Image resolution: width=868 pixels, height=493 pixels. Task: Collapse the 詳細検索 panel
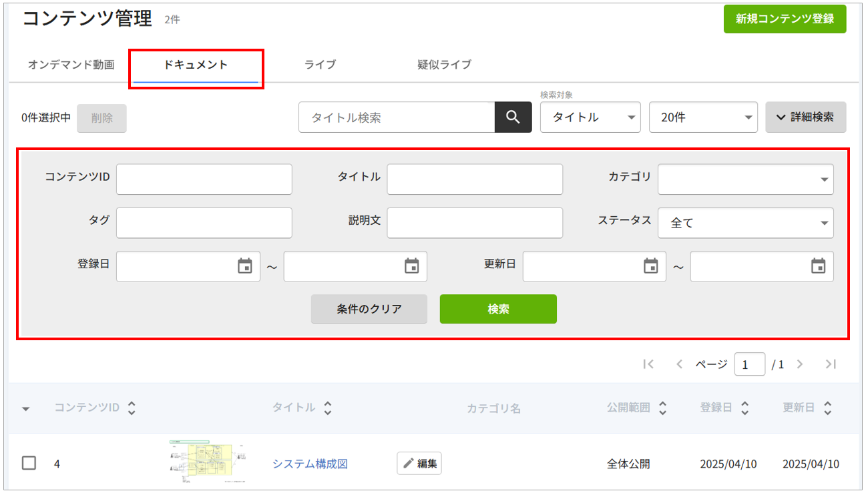806,117
